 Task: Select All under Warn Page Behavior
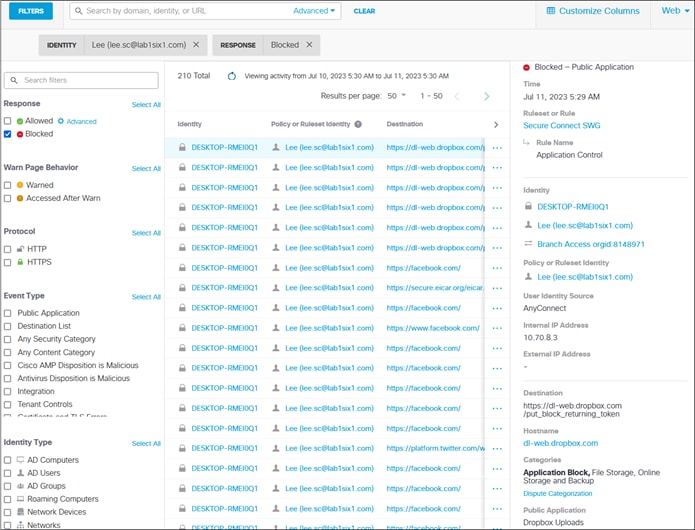(x=146, y=169)
